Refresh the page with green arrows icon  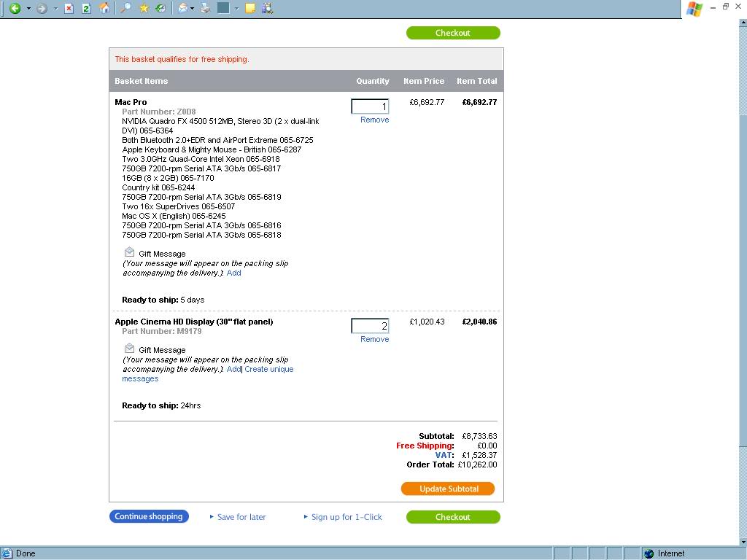86,8
